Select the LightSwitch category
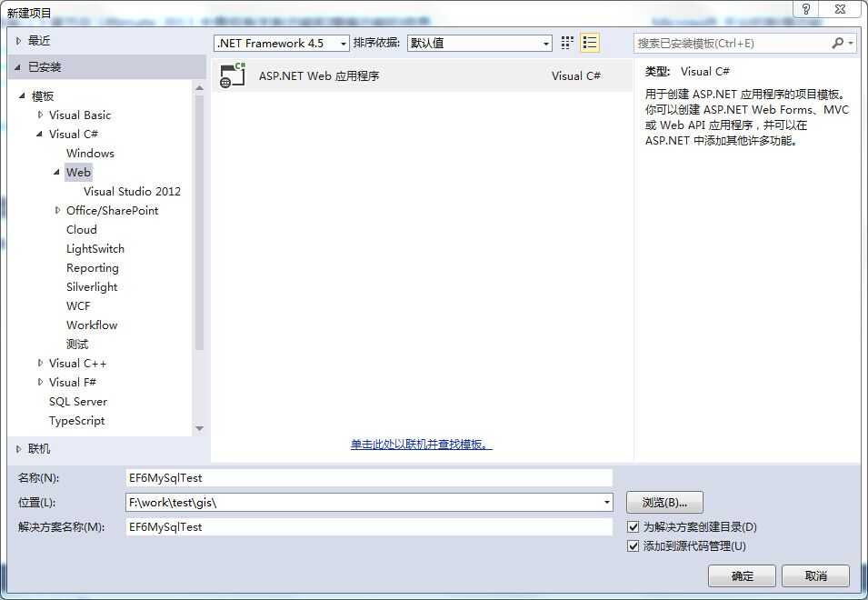This screenshot has width=868, height=600. pos(95,249)
